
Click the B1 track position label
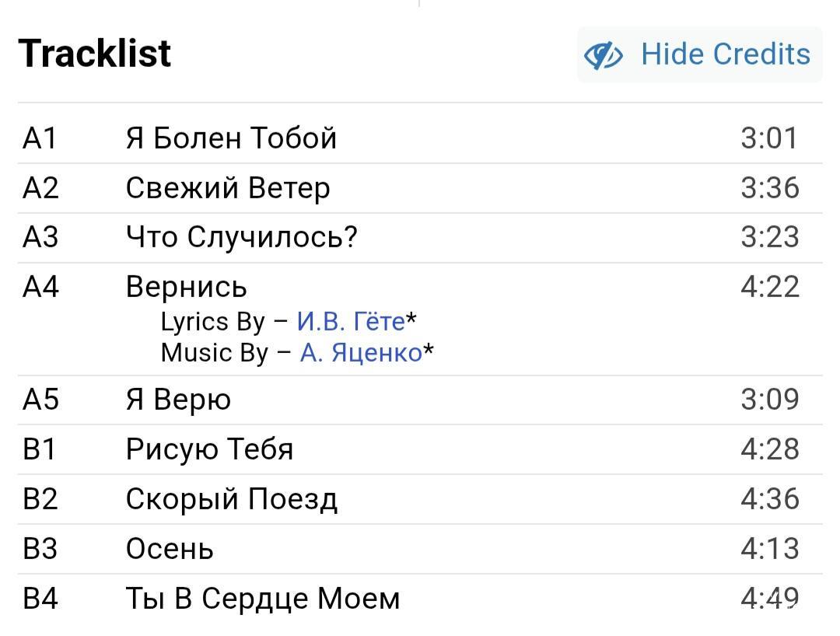(39, 449)
